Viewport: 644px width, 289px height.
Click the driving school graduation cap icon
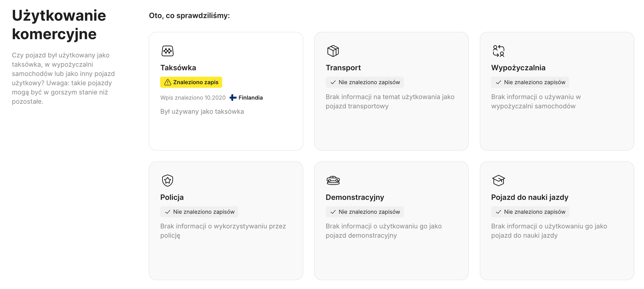(x=498, y=180)
